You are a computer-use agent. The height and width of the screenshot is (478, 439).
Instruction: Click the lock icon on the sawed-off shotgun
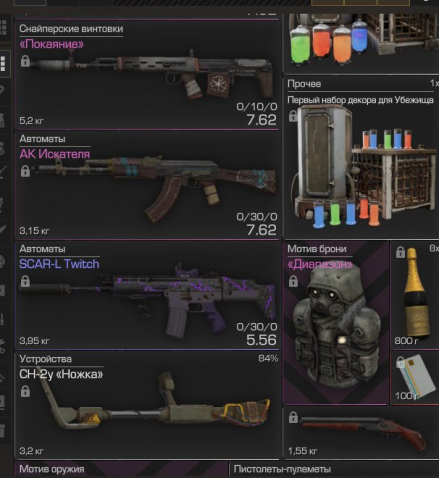pos(293,417)
